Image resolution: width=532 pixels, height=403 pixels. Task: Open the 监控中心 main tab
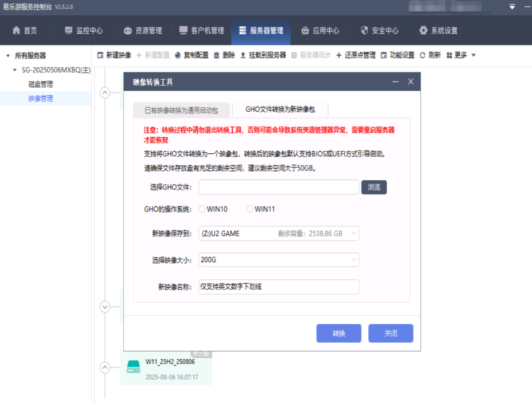(x=83, y=31)
